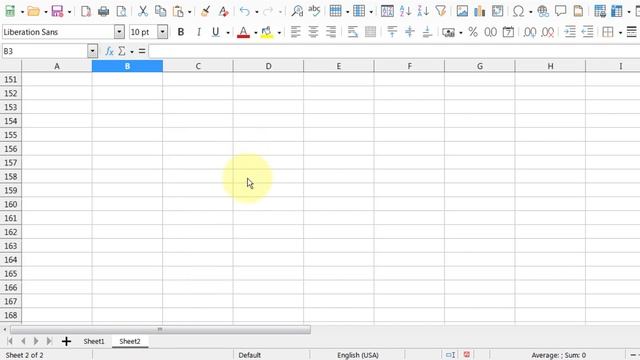The height and width of the screenshot is (360, 640).
Task: Open the borders dropdown arrow
Action: (x=620, y=32)
